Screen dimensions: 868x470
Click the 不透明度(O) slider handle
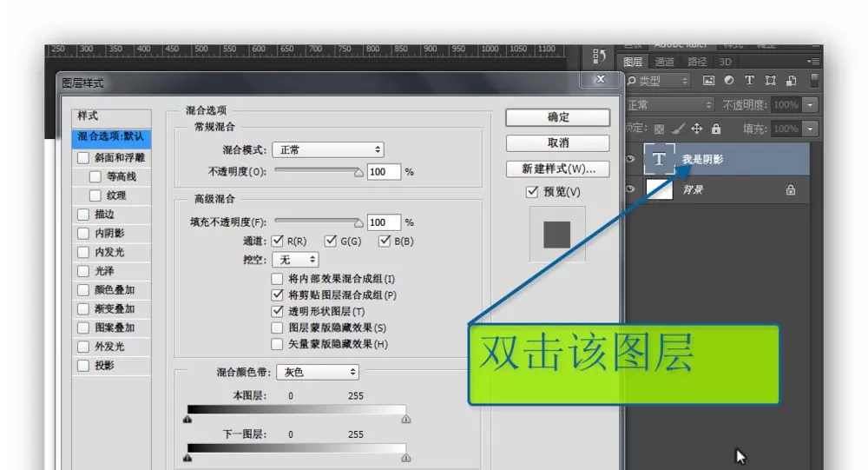point(358,173)
